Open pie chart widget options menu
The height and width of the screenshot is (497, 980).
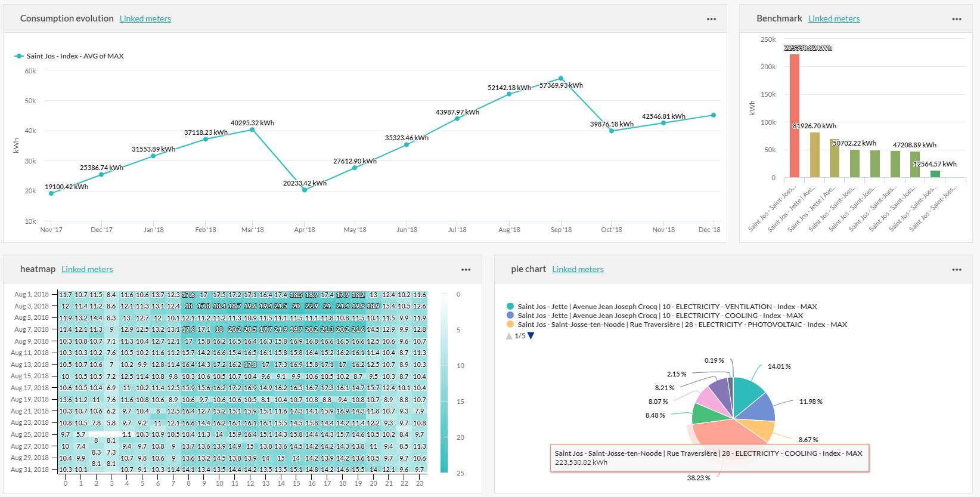point(957,270)
